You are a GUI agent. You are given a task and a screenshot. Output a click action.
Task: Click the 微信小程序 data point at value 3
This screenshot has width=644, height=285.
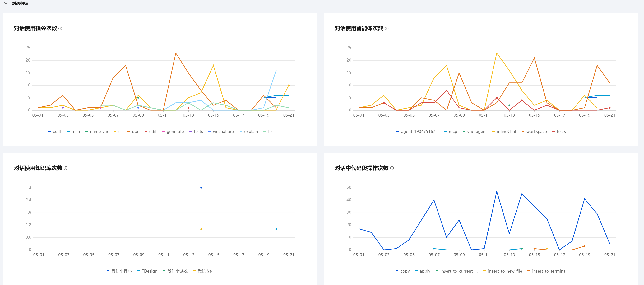[x=201, y=188]
